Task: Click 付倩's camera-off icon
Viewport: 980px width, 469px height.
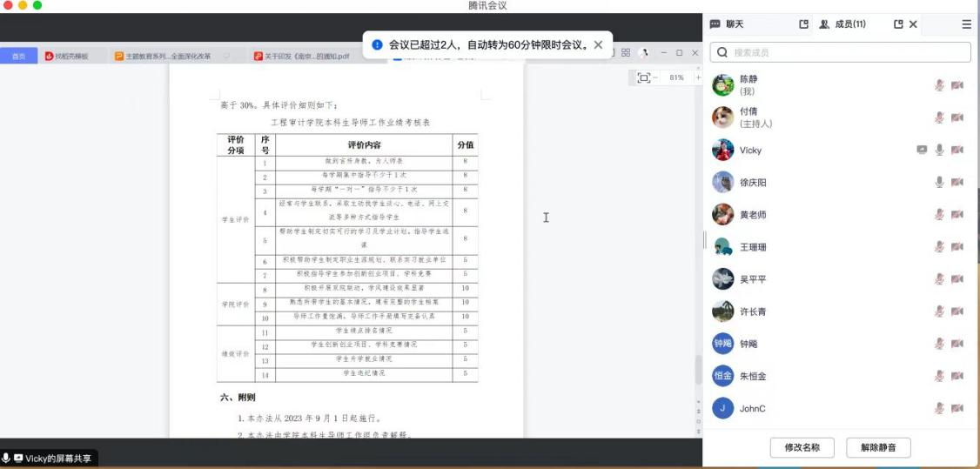Action: tap(957, 117)
